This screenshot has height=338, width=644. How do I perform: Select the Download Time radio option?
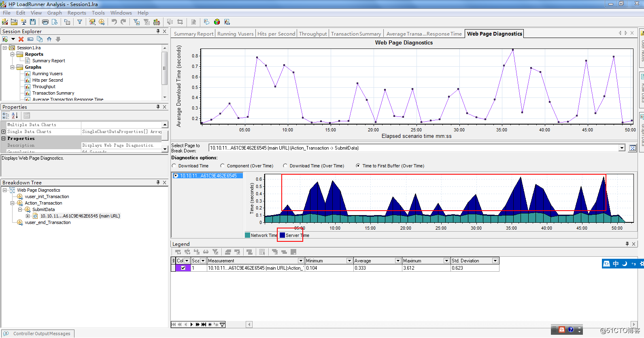[x=174, y=166]
